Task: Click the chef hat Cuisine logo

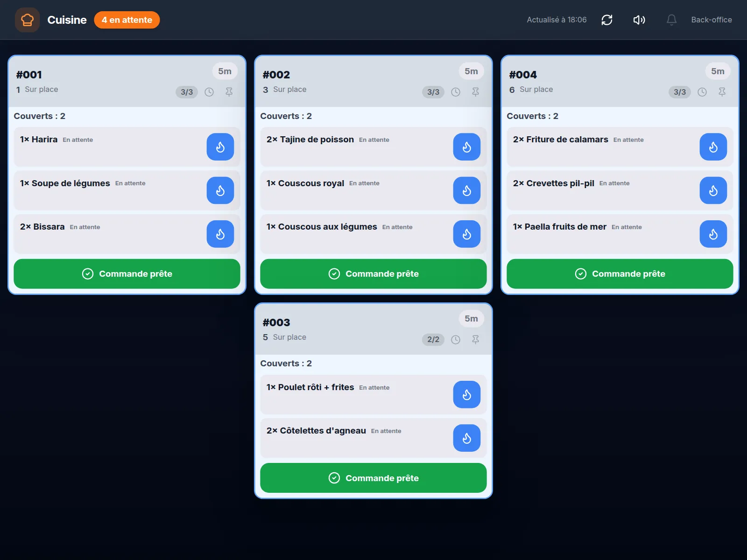Action: [27, 20]
